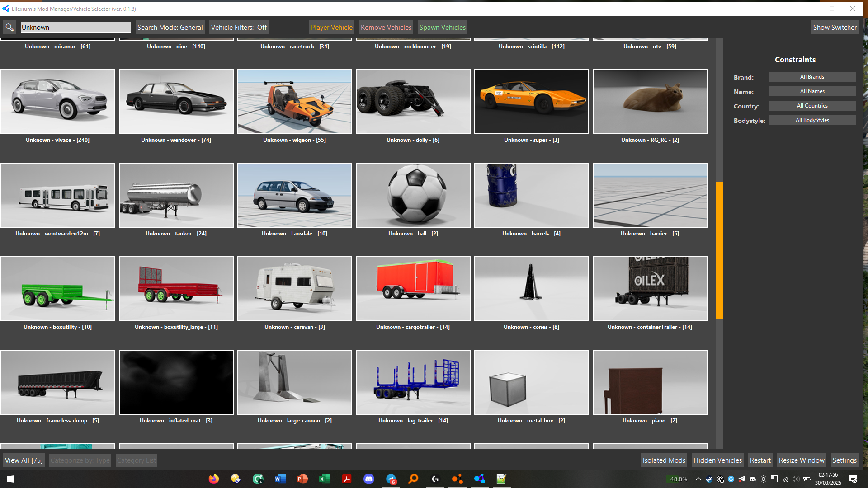Switch to Spawn Vehicles mode
This screenshot has height=488, width=868.
(x=442, y=28)
